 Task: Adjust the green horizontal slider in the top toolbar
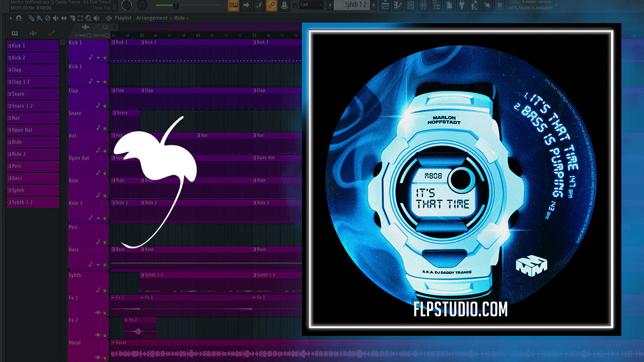pyautogui.click(x=175, y=5)
